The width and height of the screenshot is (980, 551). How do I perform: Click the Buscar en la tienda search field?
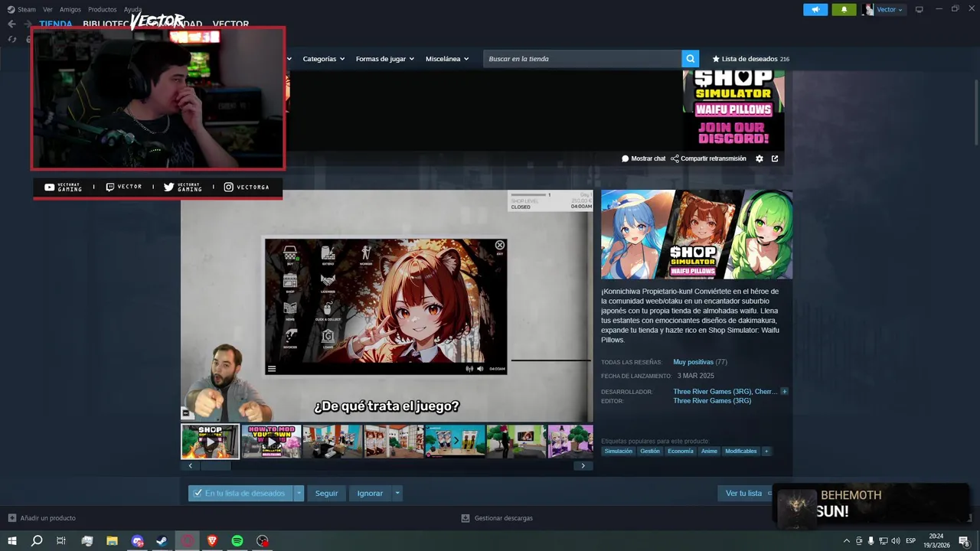tap(583, 59)
